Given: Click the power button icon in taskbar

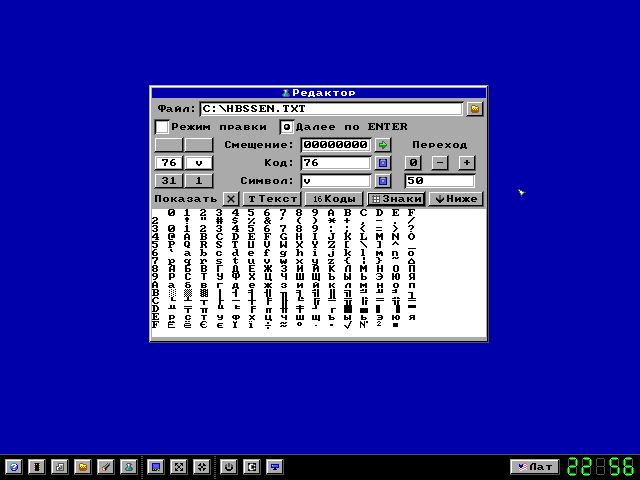Looking at the screenshot, I should tap(228, 467).
